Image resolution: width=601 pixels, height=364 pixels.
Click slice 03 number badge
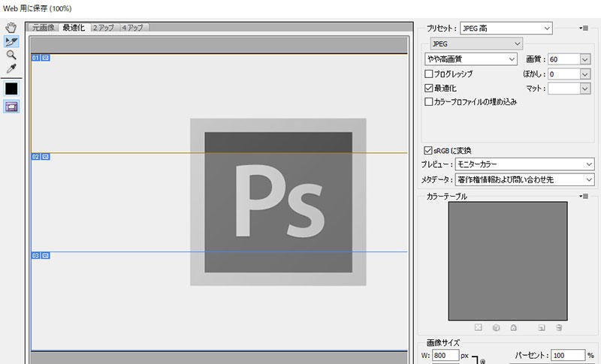coord(35,255)
